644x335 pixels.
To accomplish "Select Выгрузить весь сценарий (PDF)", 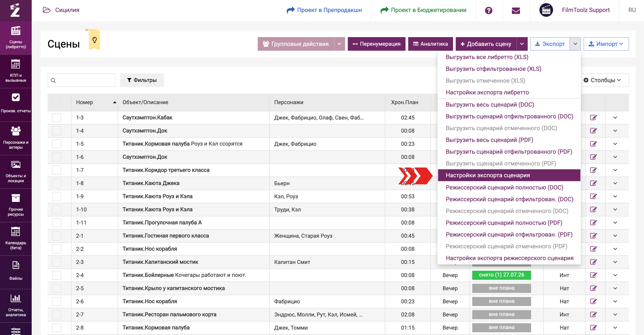I will click(489, 140).
